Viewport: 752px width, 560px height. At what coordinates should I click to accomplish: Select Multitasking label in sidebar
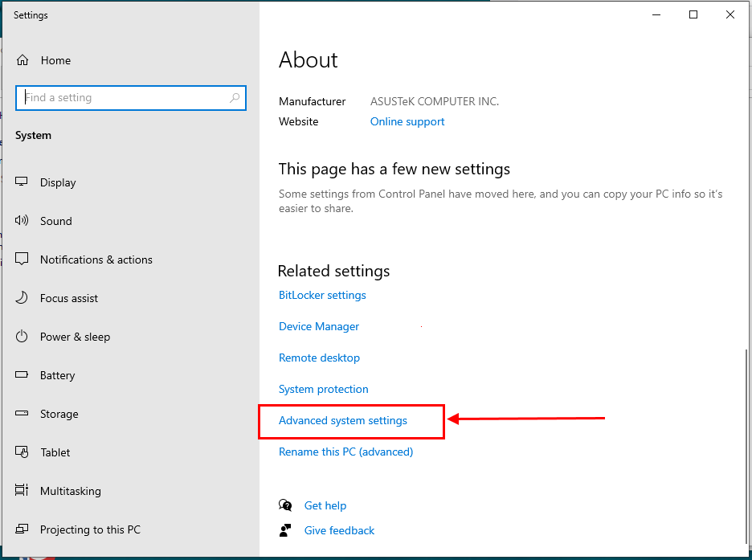pos(71,492)
